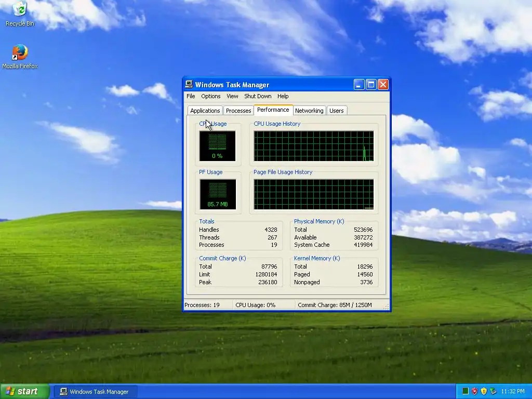This screenshot has height=399, width=532.
Task: Click the yellow shield updates tray icon
Action: click(484, 391)
